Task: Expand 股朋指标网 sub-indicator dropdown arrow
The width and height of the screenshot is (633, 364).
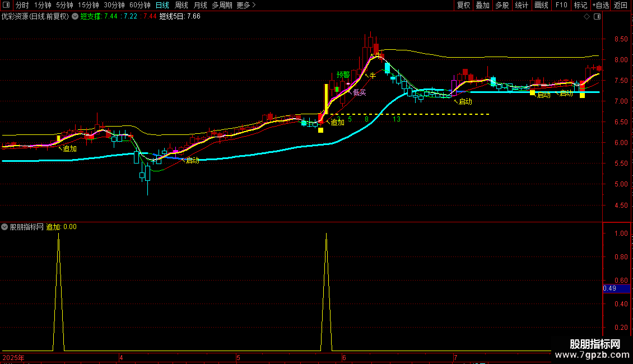Action: [x=4, y=227]
